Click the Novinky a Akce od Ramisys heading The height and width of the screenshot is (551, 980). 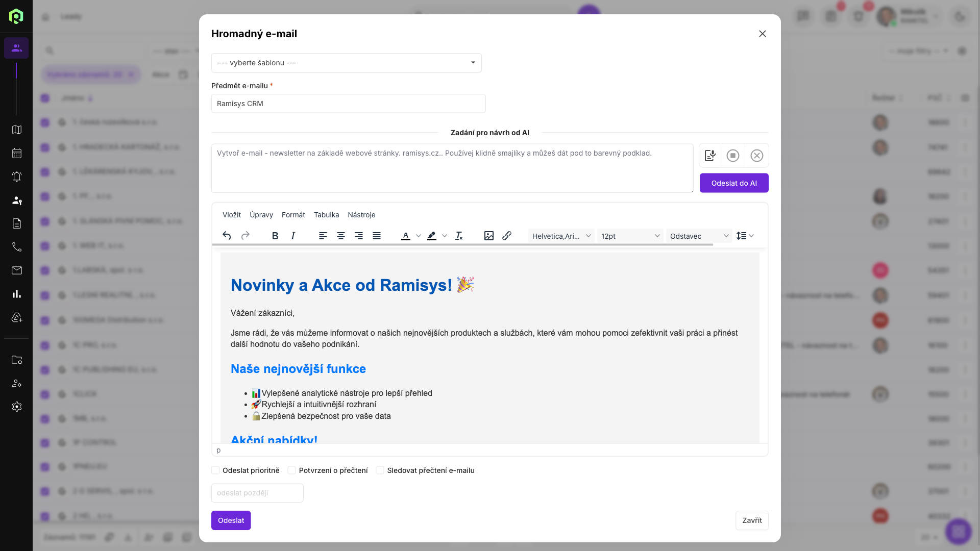coord(353,285)
